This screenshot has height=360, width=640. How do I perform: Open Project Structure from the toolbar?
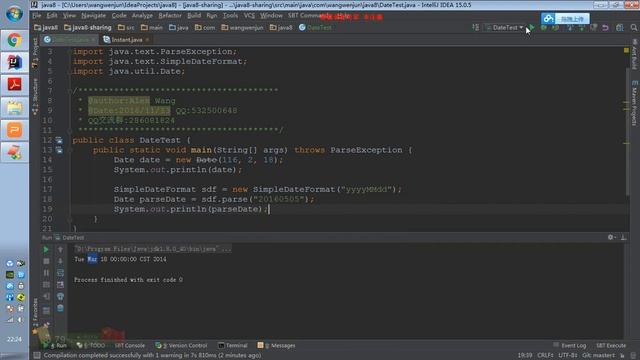coord(620,28)
